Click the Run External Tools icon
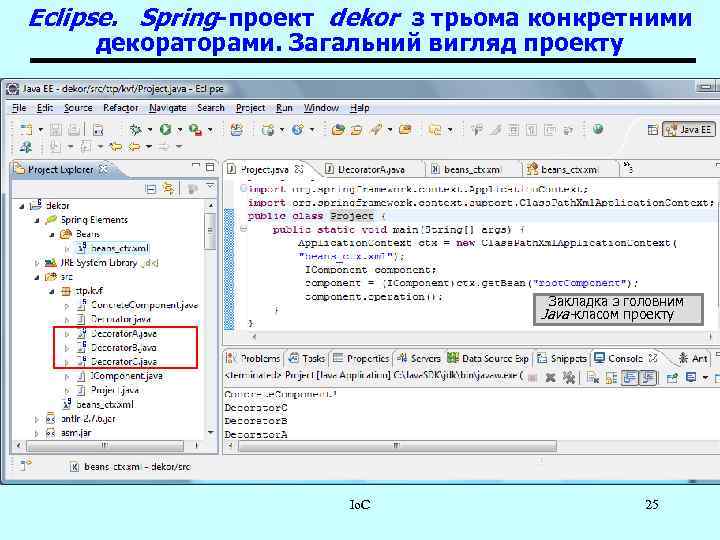Viewport: 720px width, 540px height. click(196, 130)
